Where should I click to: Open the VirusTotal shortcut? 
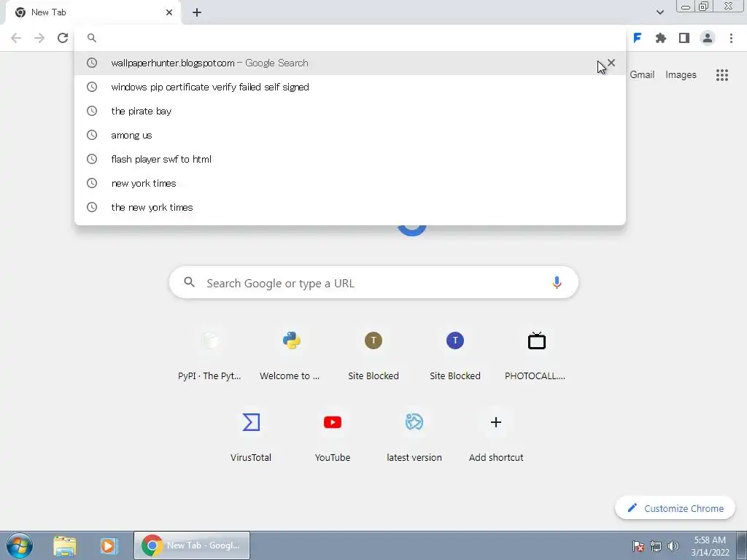tap(251, 437)
